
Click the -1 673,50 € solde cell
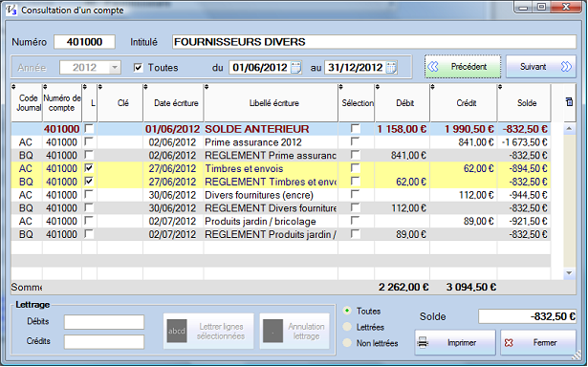pos(524,142)
